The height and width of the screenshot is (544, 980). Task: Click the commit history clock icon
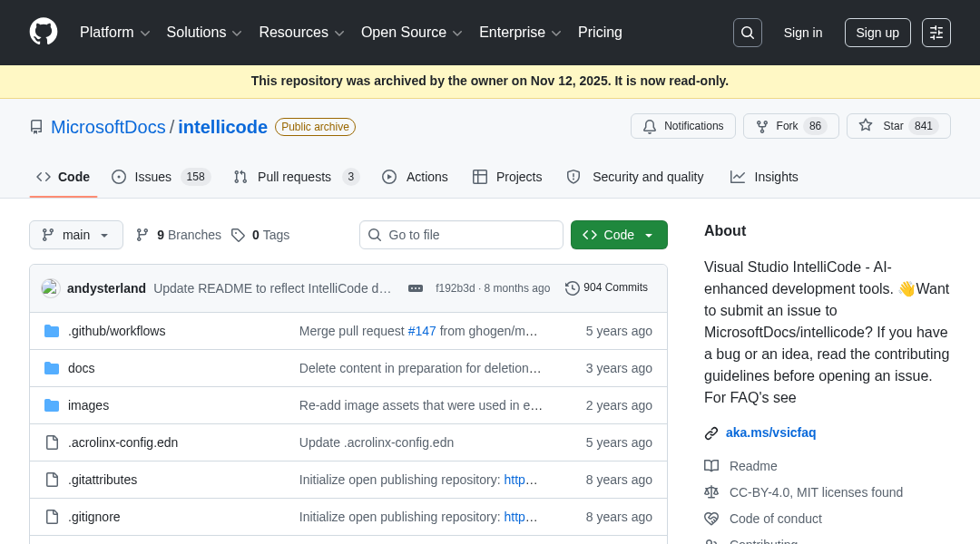[572, 288]
